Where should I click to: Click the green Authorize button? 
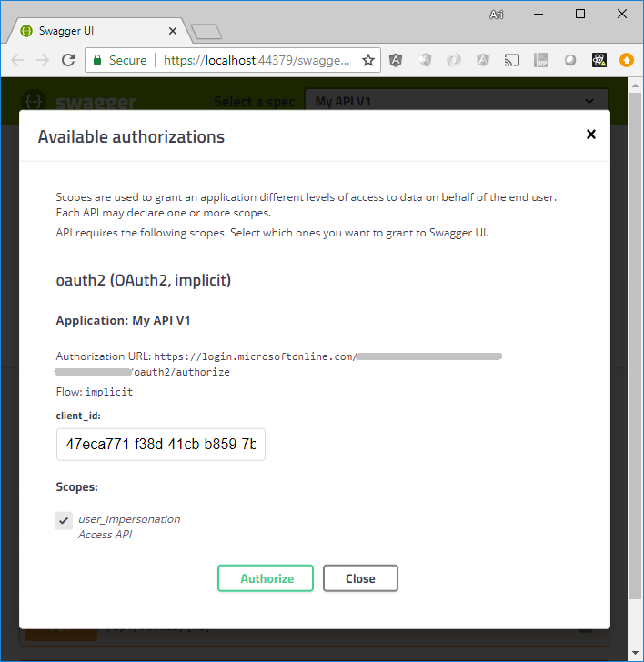point(266,578)
